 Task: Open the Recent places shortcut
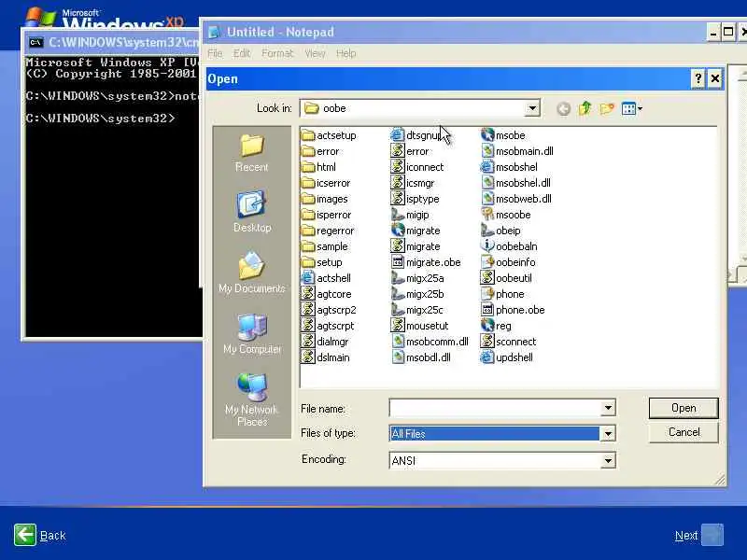tap(251, 152)
